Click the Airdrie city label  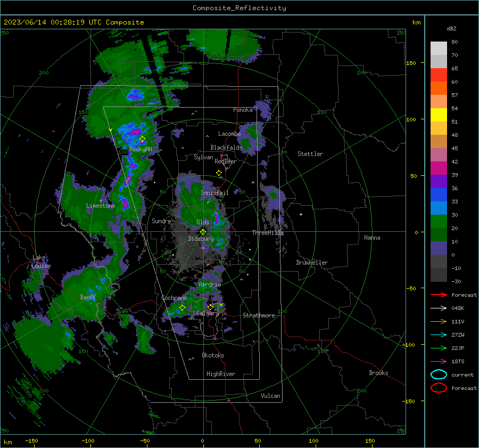210,284
